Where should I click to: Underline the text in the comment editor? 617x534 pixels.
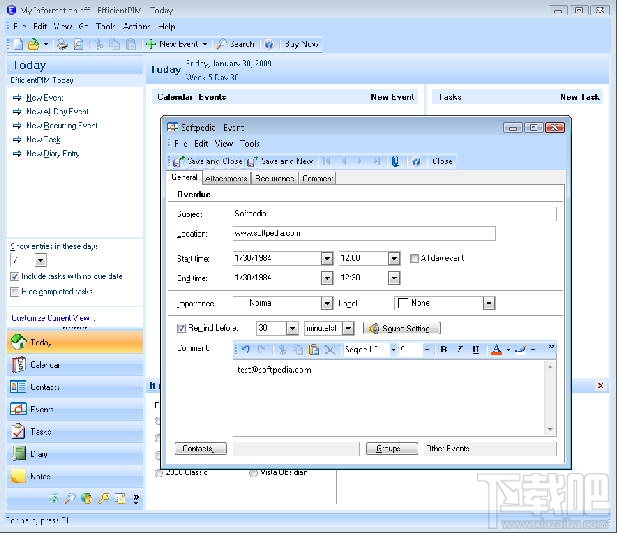click(475, 349)
